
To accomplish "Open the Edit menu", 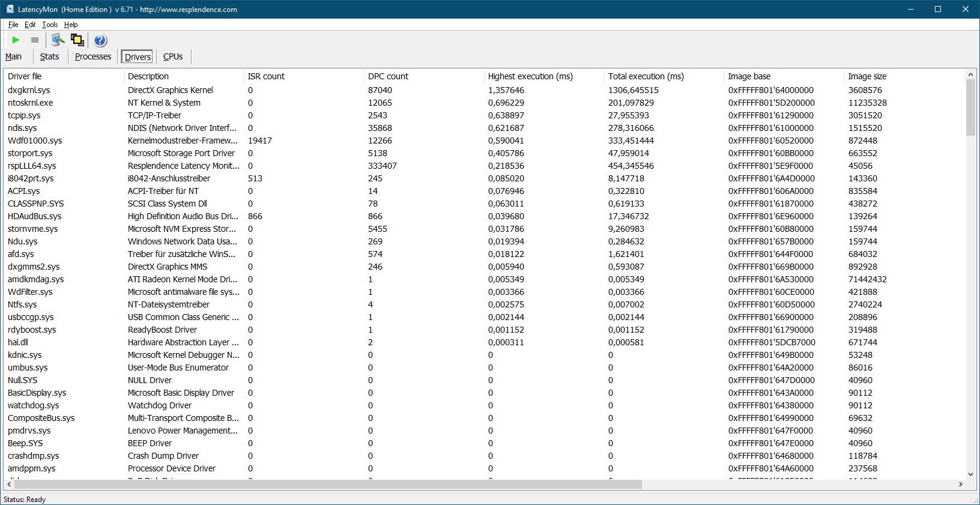I will click(30, 25).
